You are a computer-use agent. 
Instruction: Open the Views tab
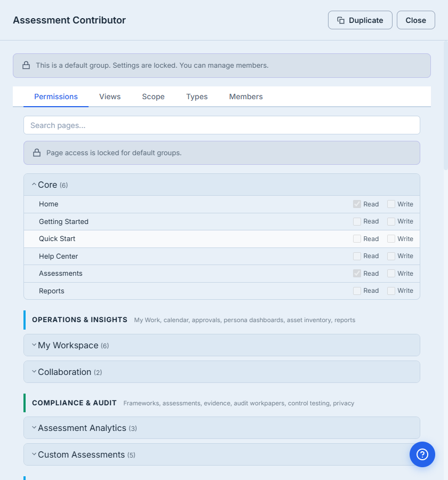(110, 97)
